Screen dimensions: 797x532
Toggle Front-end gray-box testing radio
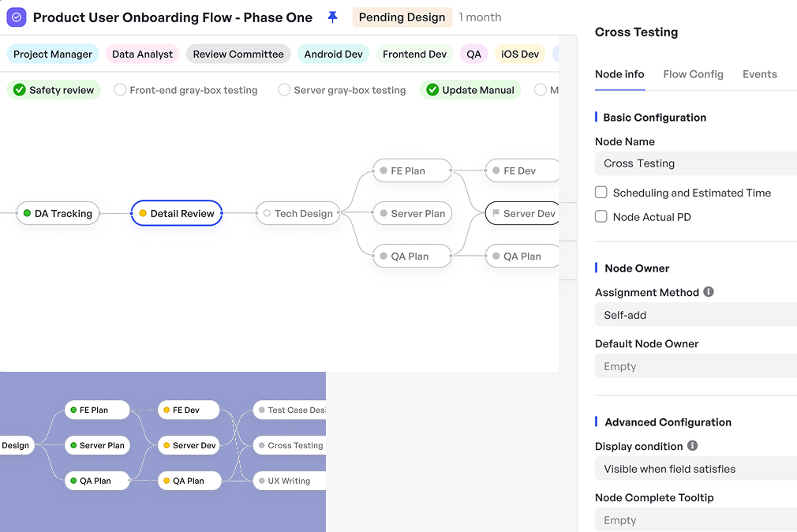click(x=120, y=90)
